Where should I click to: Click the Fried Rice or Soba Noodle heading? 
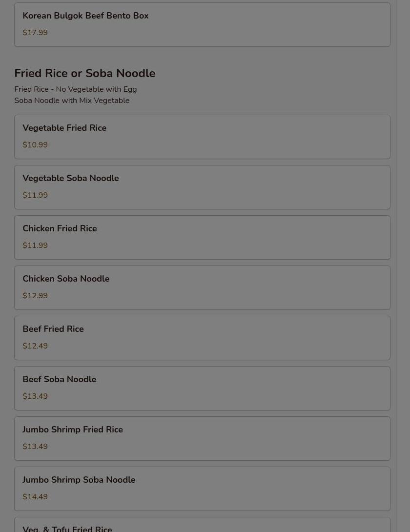pos(85,73)
